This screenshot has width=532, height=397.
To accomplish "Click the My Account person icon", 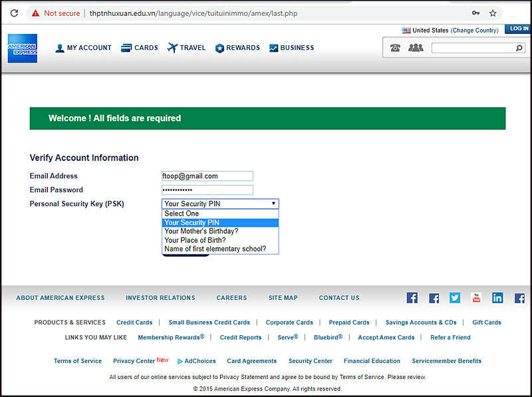I will coord(60,48).
